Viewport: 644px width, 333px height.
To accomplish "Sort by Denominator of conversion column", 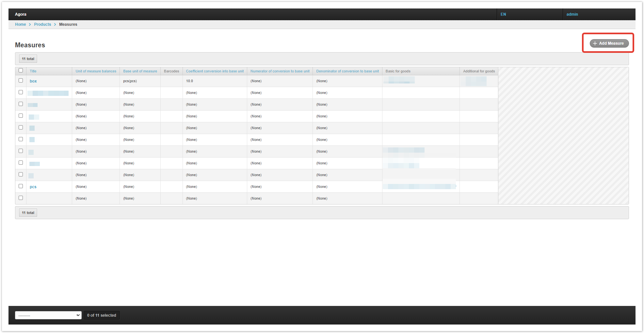I will pos(347,71).
